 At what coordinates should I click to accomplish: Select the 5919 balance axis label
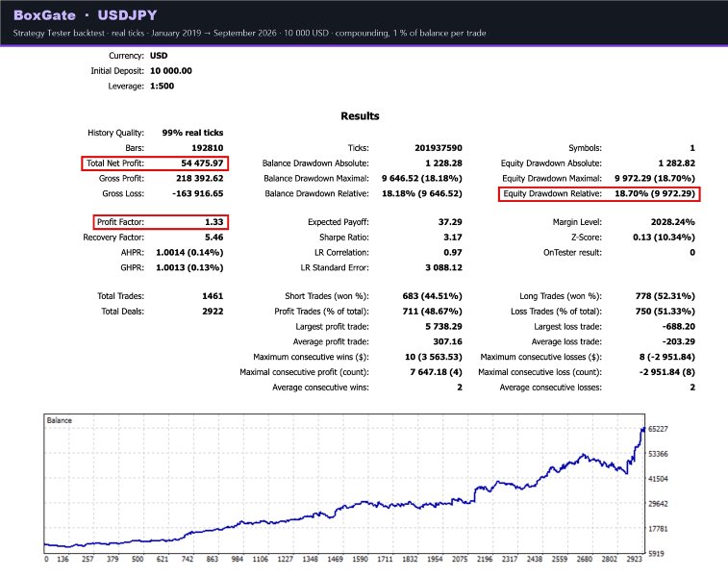(656, 554)
